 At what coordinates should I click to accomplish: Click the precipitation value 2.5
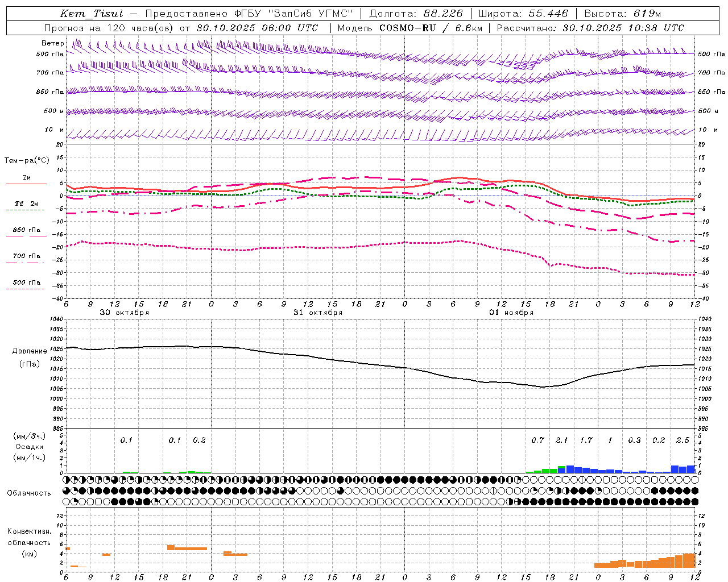pyautogui.click(x=682, y=440)
